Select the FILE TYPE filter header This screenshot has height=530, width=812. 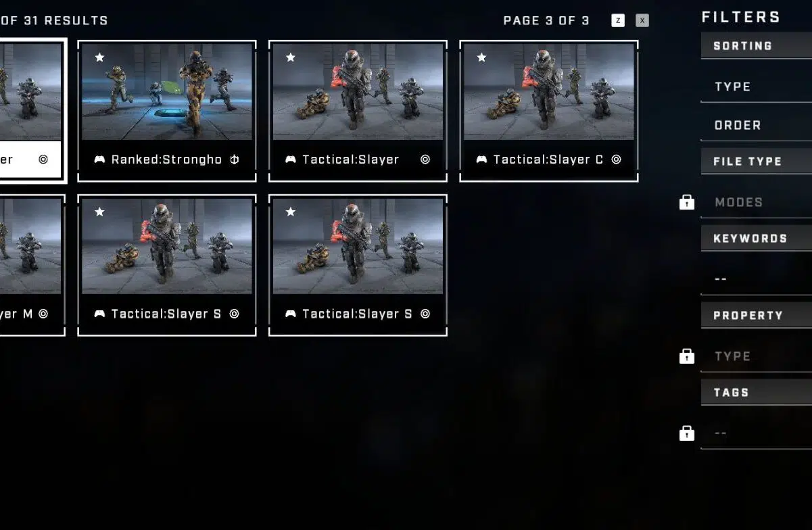pos(757,161)
